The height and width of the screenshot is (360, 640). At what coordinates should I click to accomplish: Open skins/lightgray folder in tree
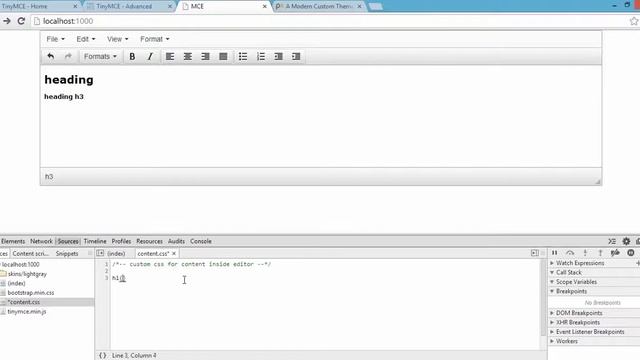[27, 274]
